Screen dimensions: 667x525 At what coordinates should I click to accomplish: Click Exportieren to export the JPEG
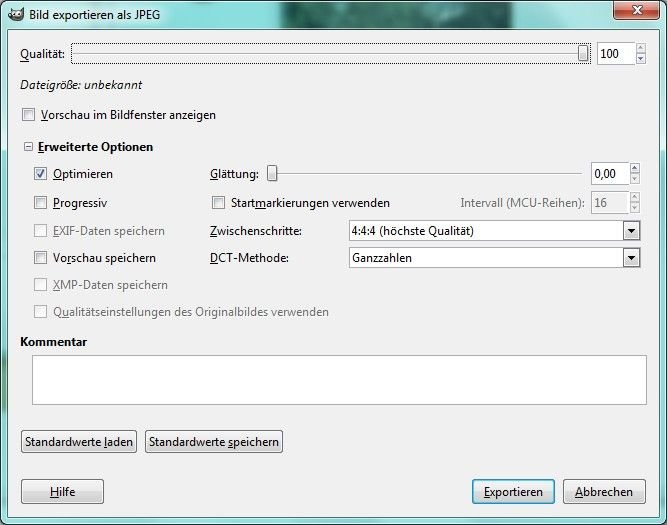(x=513, y=492)
